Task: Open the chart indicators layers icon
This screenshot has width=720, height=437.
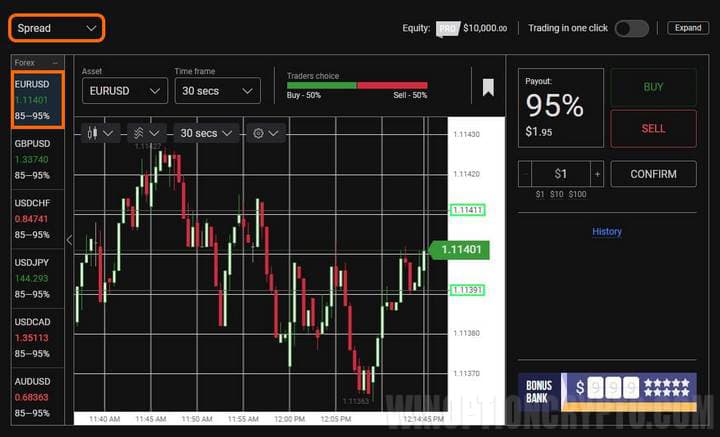Action: pyautogui.click(x=146, y=133)
